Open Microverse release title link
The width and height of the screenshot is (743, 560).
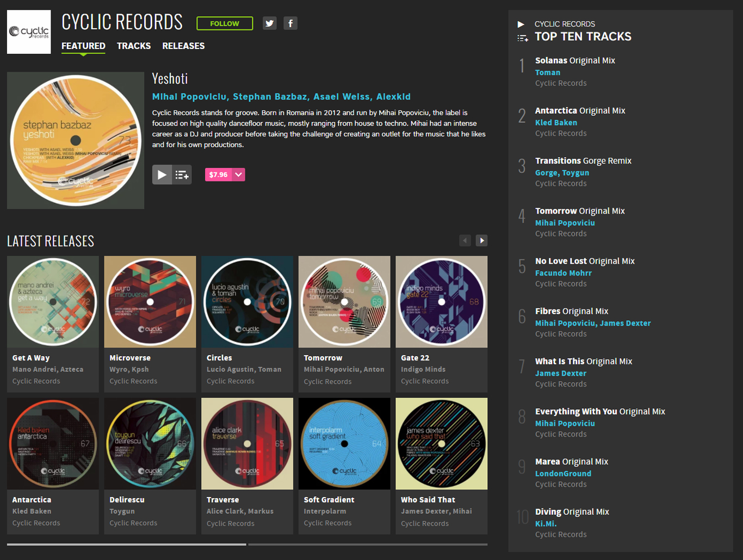(130, 358)
